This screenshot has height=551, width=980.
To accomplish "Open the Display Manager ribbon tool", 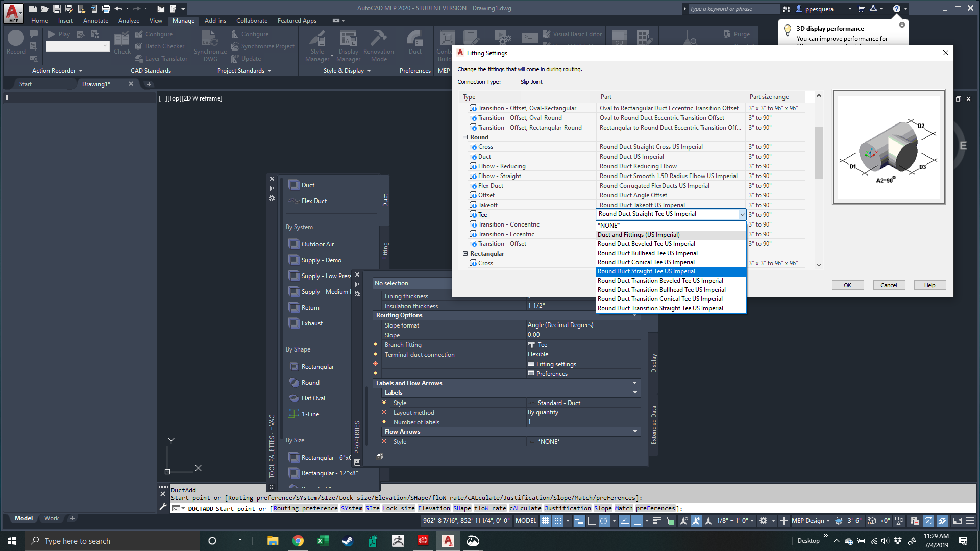I will click(x=349, y=46).
